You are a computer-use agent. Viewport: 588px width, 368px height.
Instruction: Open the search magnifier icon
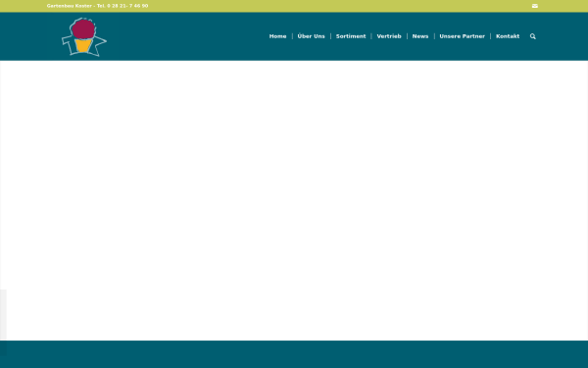[532, 36]
